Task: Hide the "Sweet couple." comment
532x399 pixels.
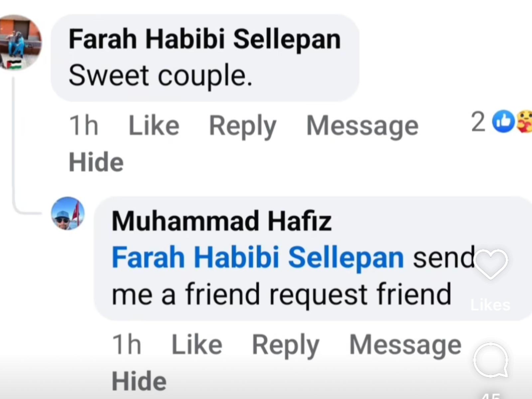Action: click(x=96, y=162)
